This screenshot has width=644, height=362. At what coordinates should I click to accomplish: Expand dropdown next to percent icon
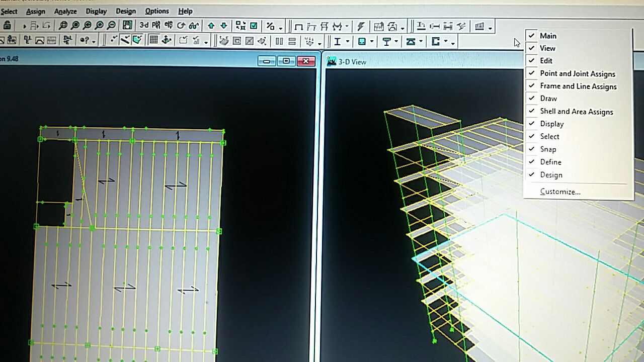281,28
